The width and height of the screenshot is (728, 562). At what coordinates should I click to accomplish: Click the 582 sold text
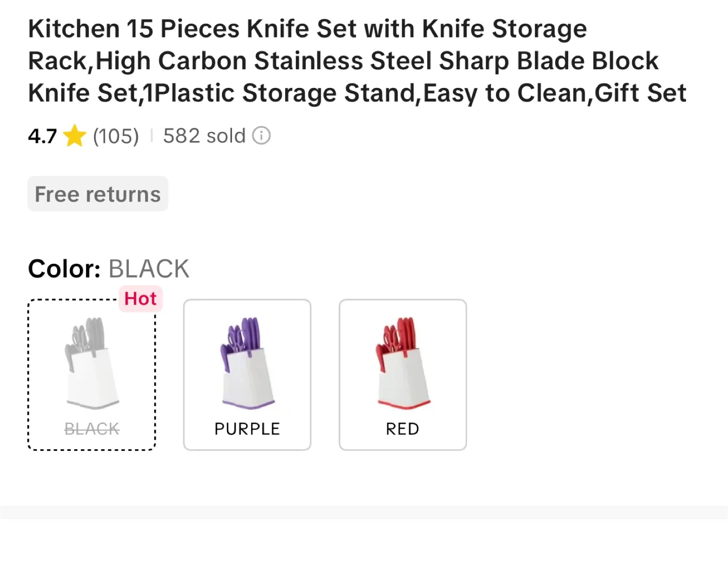(203, 135)
